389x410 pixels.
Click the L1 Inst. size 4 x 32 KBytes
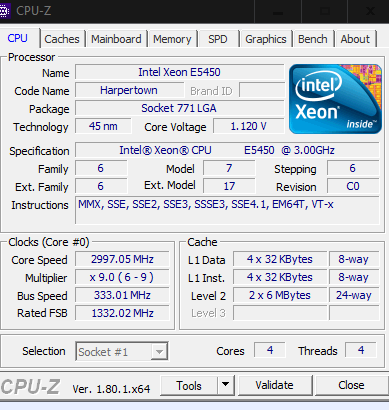pyautogui.click(x=280, y=277)
